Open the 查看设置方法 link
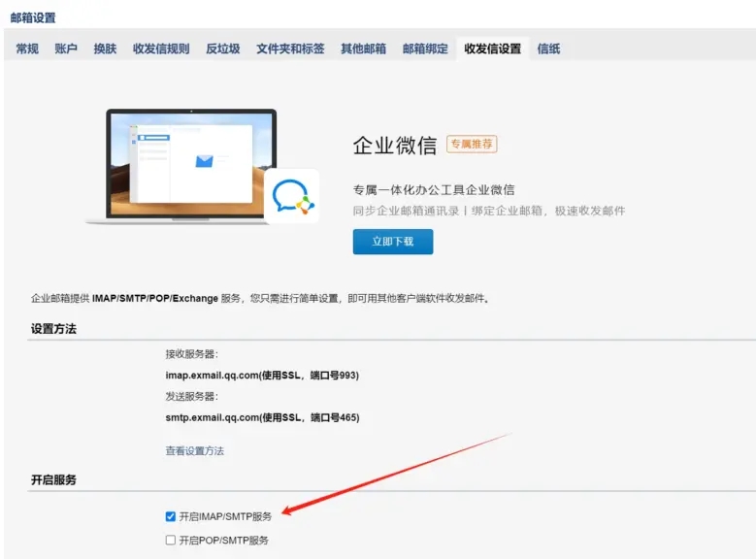Image resolution: width=756 pixels, height=559 pixels. point(195,451)
